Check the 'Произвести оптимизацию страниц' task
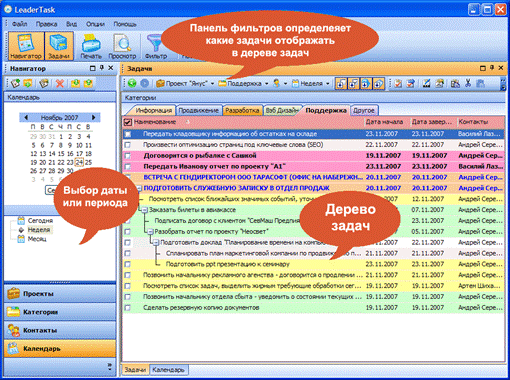Screen dimensions: 510x380 pos(128,145)
